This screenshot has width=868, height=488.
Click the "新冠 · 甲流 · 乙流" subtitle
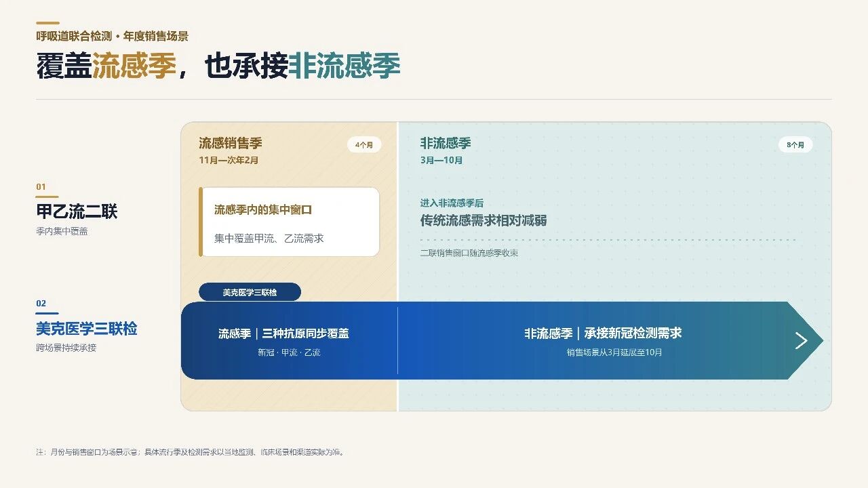[x=289, y=352]
